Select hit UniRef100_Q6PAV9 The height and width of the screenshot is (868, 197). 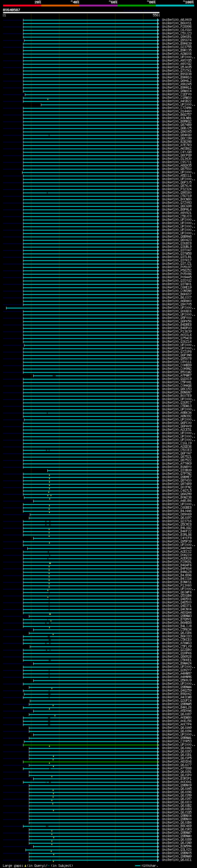point(177,426)
